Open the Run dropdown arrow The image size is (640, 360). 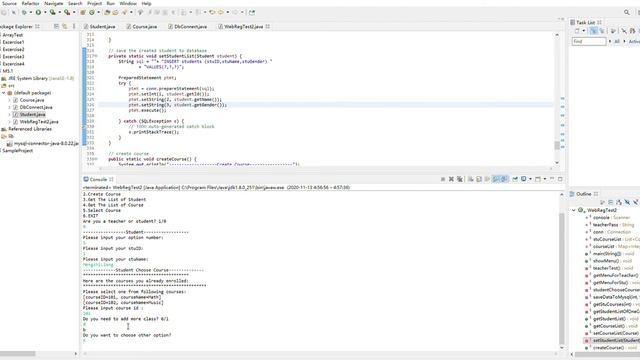tap(45, 12)
